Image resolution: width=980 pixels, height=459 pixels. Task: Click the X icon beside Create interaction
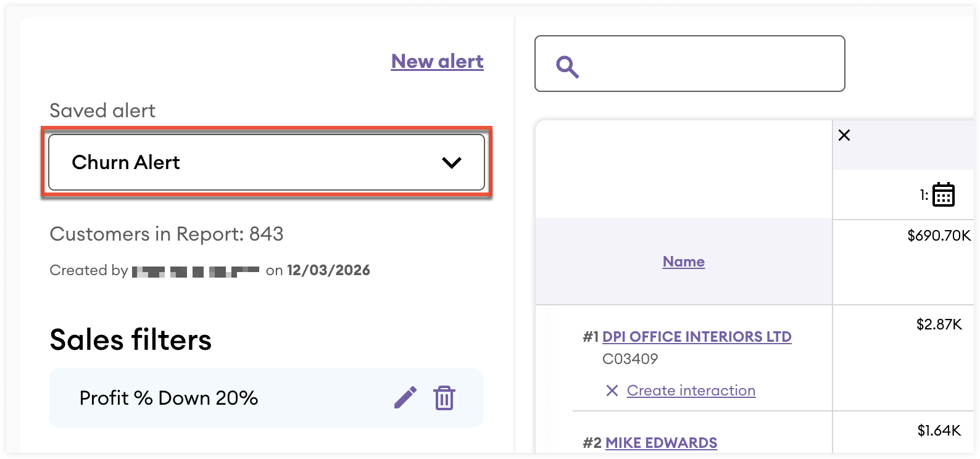612,391
